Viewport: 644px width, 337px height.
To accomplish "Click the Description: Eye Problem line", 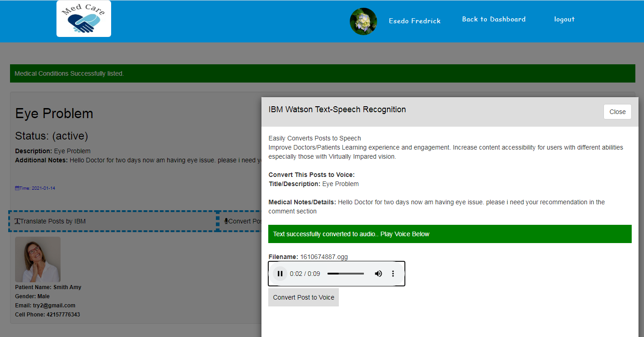I will (x=53, y=151).
